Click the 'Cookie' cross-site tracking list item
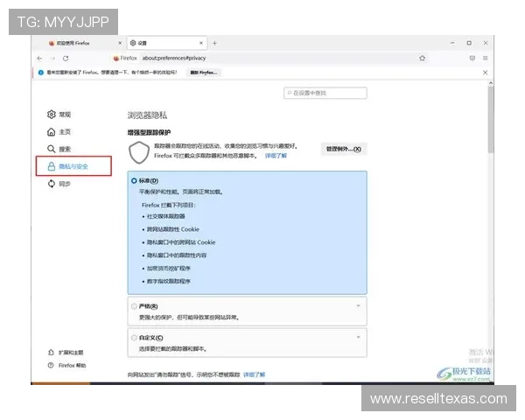The image size is (525, 420). (x=173, y=229)
